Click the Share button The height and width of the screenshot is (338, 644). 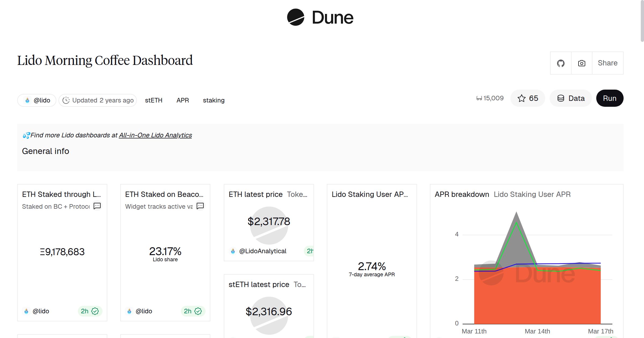point(607,63)
